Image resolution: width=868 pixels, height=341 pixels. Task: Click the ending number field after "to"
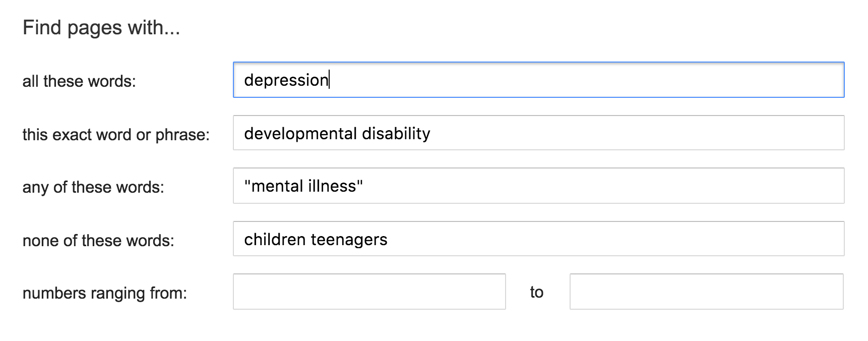[x=706, y=292]
